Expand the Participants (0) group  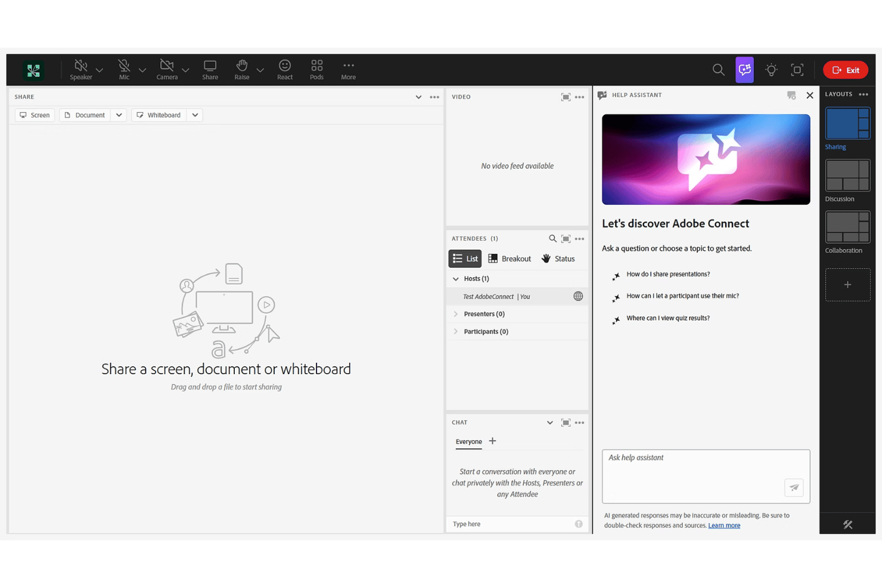coord(456,331)
